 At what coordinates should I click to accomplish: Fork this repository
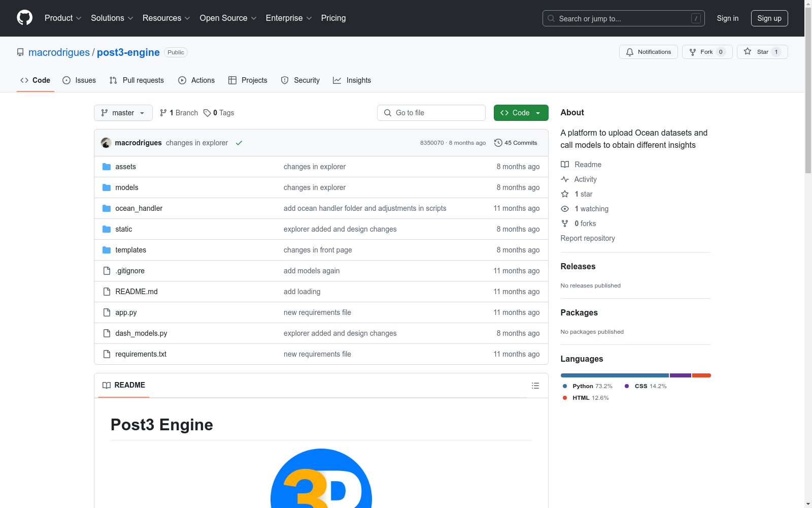click(707, 52)
